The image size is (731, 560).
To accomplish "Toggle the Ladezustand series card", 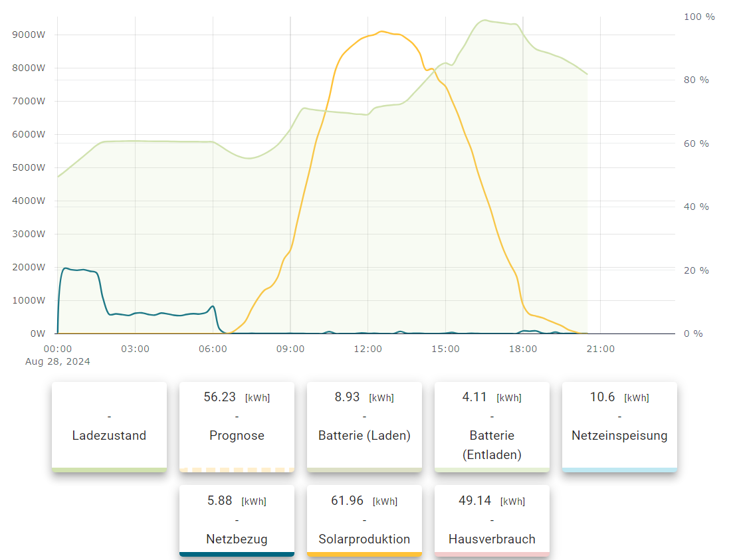I will pos(109,426).
